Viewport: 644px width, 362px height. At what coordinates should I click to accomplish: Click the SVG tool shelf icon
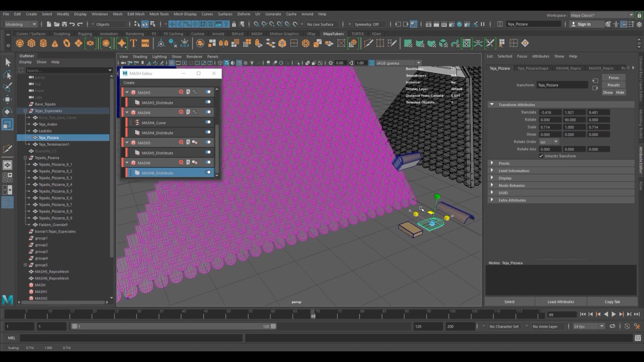click(145, 44)
